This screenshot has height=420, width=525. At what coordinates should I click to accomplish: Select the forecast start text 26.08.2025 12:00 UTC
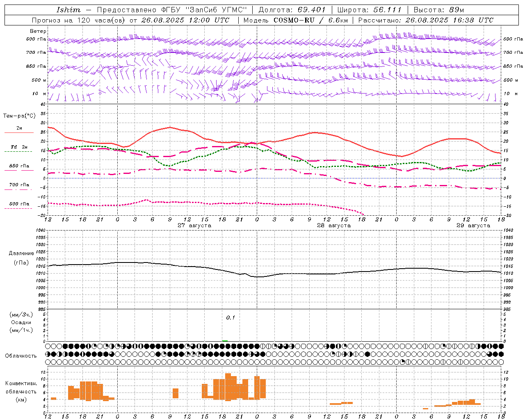point(185,20)
